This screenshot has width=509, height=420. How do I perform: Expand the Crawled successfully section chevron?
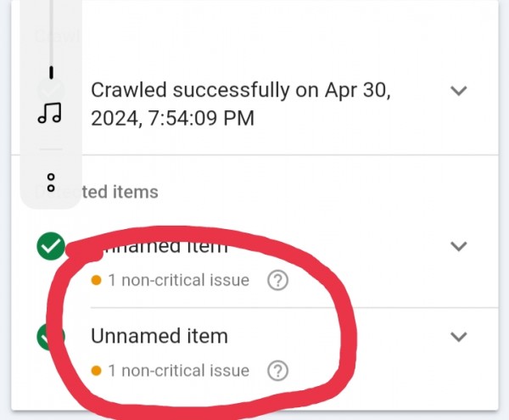tap(459, 91)
